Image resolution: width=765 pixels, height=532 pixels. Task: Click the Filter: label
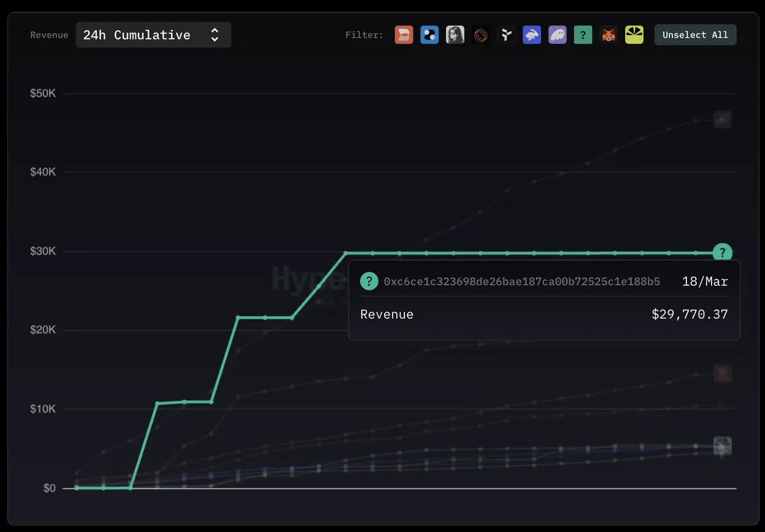pos(364,34)
